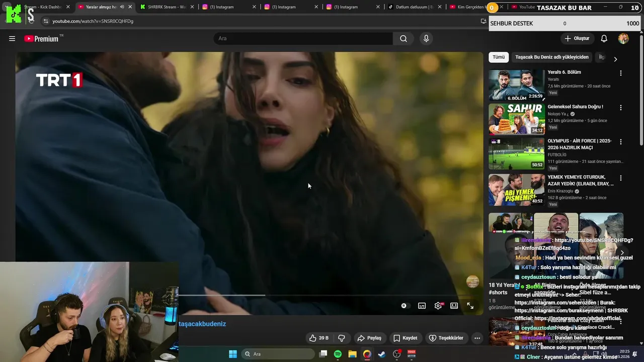644x362 pixels.
Task: Enter fullscreen video mode
Action: [470, 306]
